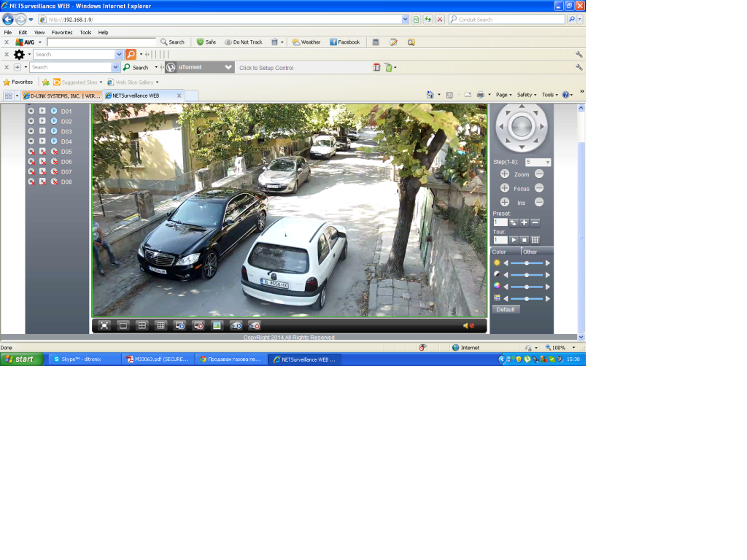
Task: Toggle the muted audio speaker icon
Action: tap(468, 326)
